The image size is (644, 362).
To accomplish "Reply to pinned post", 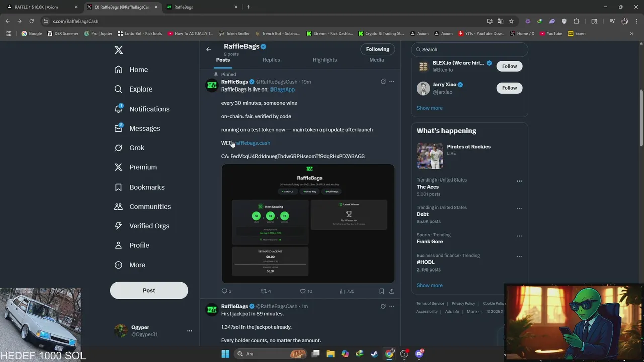I will pos(226,291).
